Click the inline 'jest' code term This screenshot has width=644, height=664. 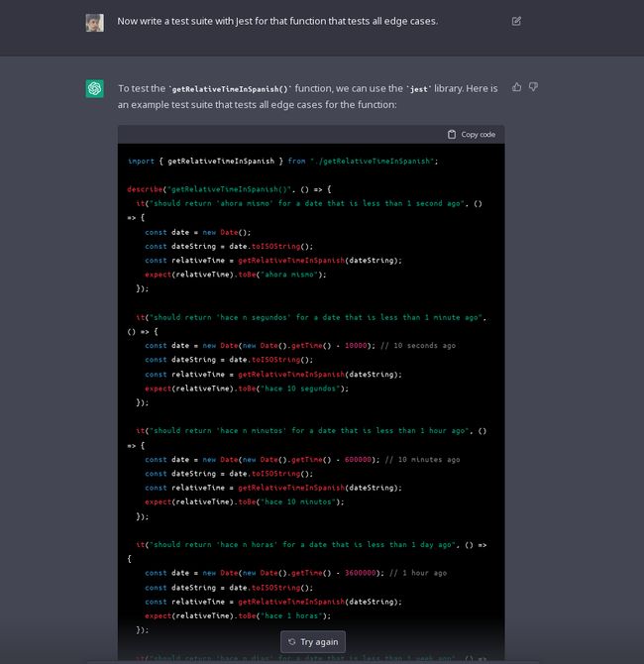tap(420, 89)
